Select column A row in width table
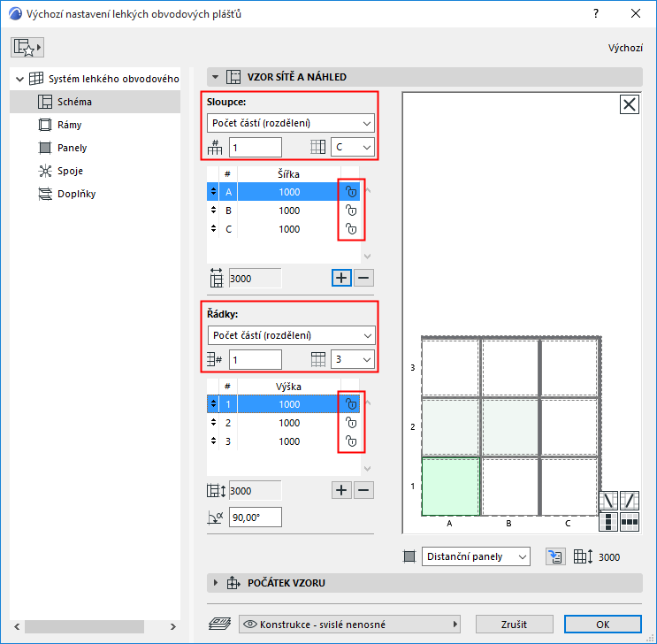Image resolution: width=657 pixels, height=644 pixels. point(283,192)
